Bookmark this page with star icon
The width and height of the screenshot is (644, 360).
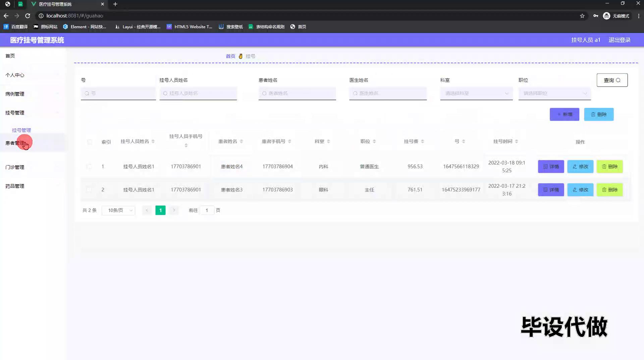coord(582,16)
